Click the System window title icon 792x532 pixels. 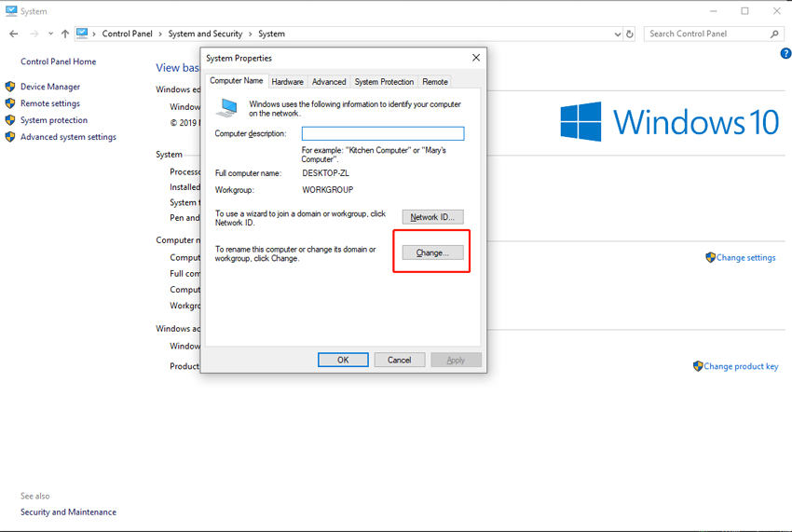point(11,10)
